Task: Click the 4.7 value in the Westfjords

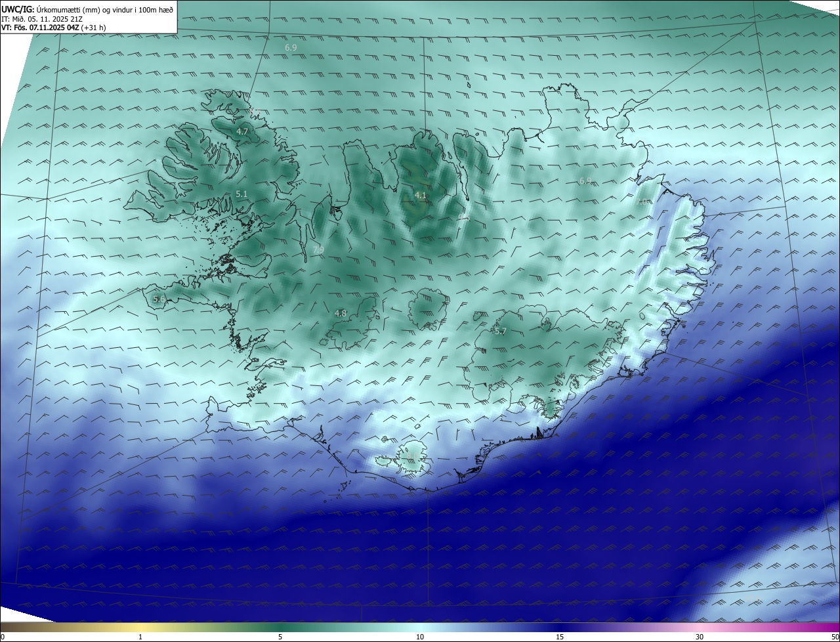Action: pyautogui.click(x=242, y=131)
